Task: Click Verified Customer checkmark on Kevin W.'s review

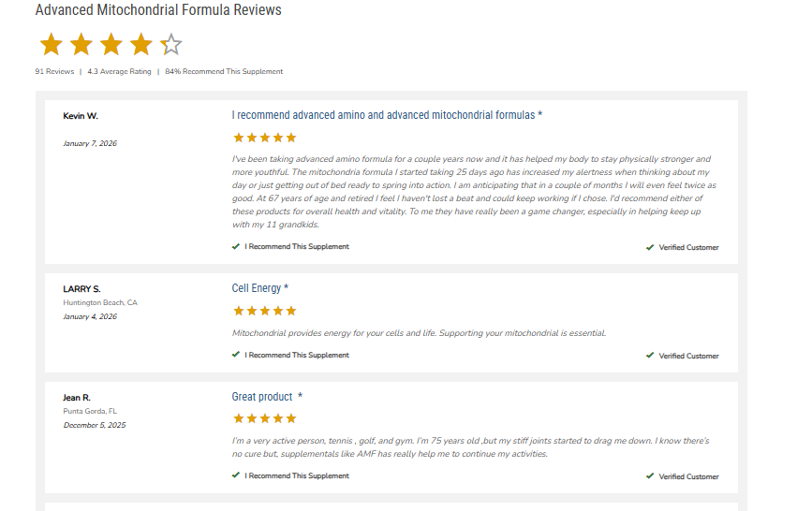Action: (650, 248)
